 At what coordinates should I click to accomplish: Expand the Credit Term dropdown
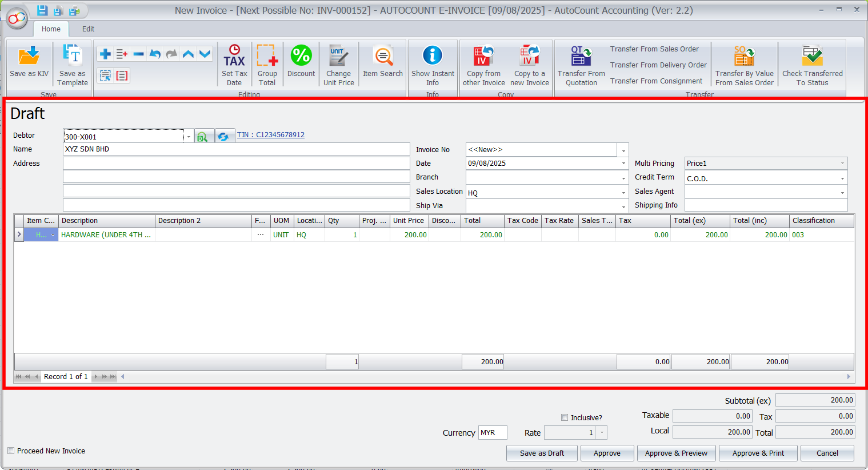point(842,178)
